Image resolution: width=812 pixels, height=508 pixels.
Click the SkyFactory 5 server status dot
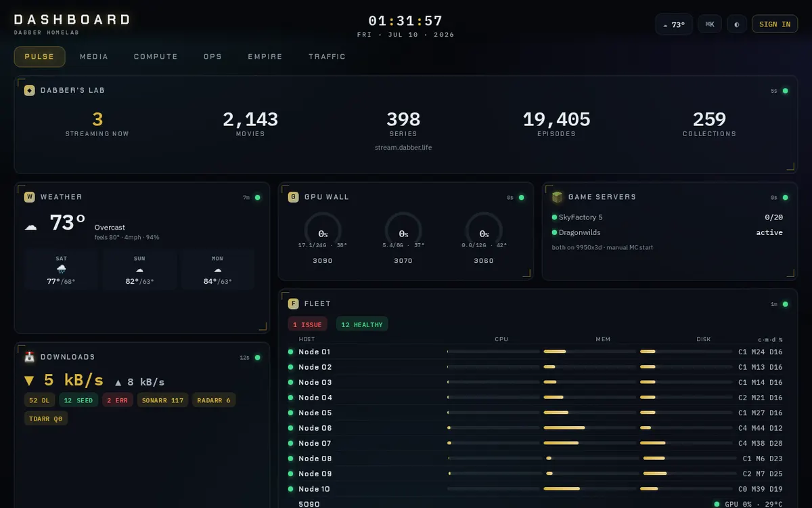(554, 217)
